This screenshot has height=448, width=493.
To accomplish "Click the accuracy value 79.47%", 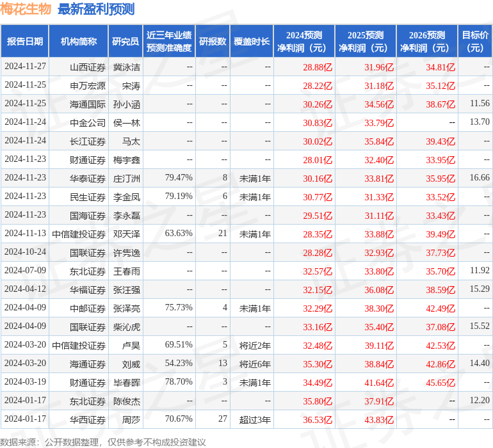I will 179,178.
